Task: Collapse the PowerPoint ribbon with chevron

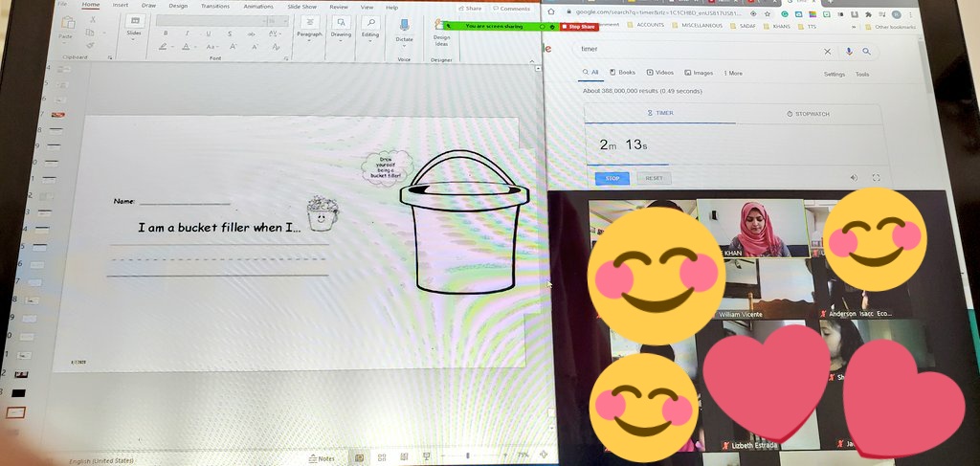Action: 532,60
